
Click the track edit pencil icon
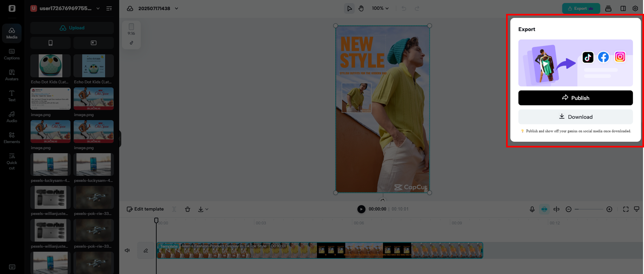146,250
